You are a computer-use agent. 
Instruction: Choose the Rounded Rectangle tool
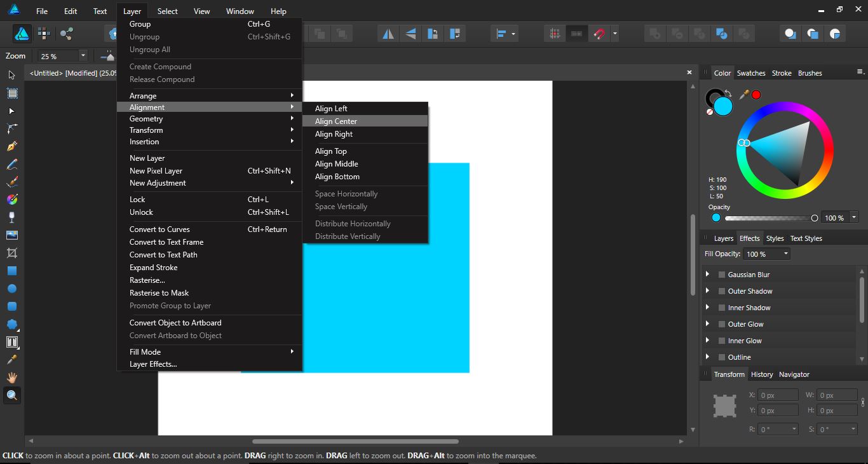point(12,306)
